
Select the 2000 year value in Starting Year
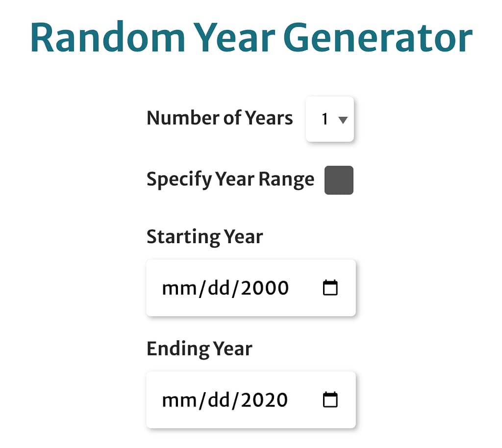coord(265,288)
